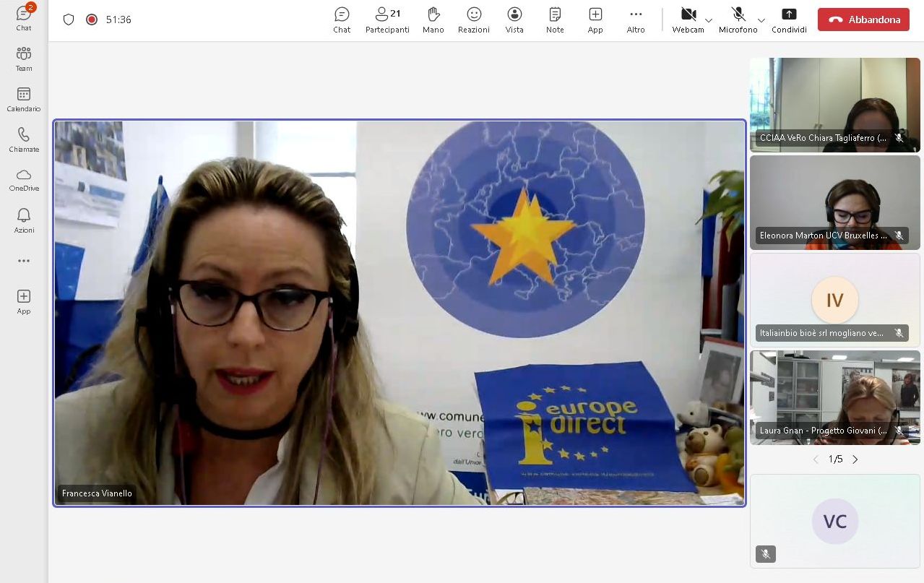Select Chiara Tagliaferro video thumbnail
This screenshot has height=583, width=924.
point(835,105)
